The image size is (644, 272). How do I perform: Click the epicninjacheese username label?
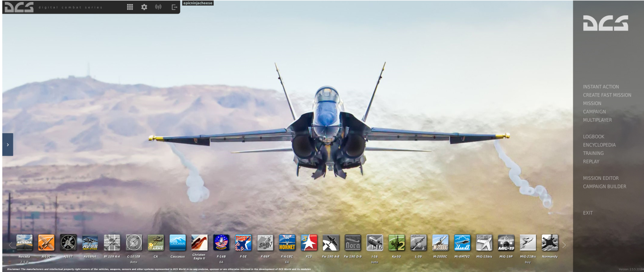[x=198, y=3]
